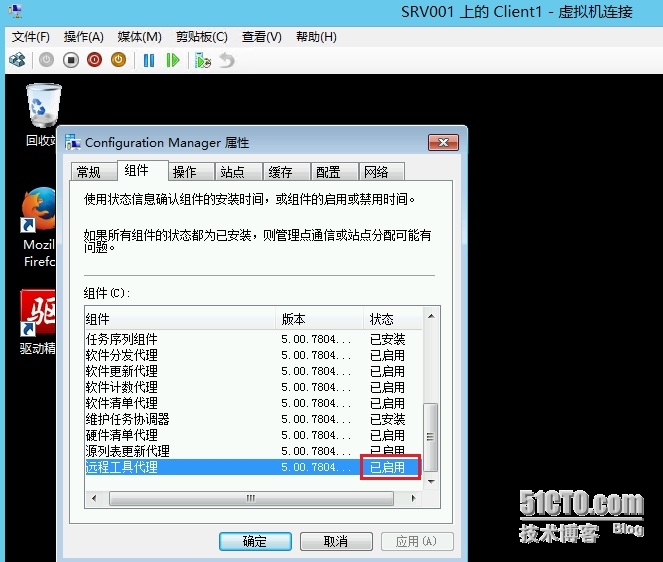Click the orange Save state toolbar icon
Screen dimensions: 663x562
[118, 60]
